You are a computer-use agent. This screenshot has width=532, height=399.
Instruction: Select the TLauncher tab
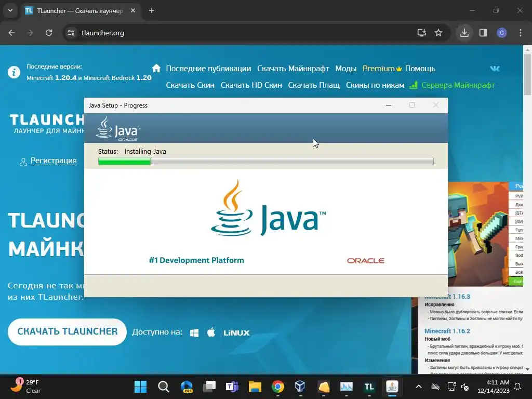click(x=80, y=10)
